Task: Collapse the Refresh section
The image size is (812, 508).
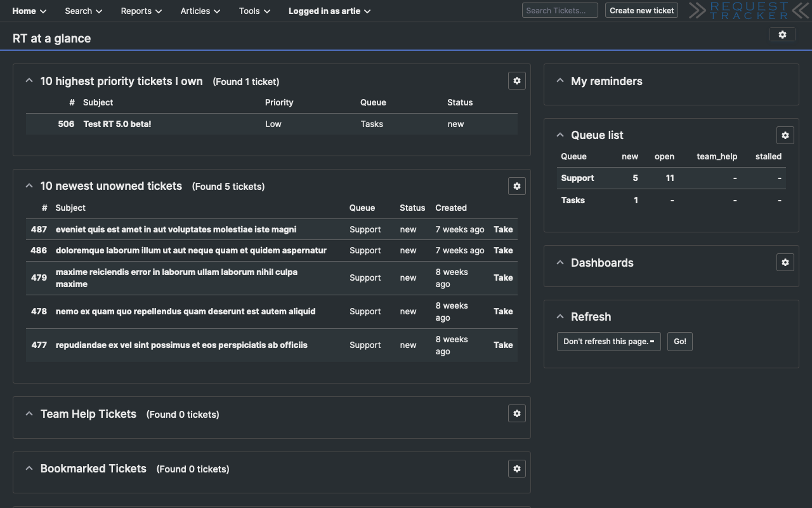Action: pyautogui.click(x=560, y=316)
